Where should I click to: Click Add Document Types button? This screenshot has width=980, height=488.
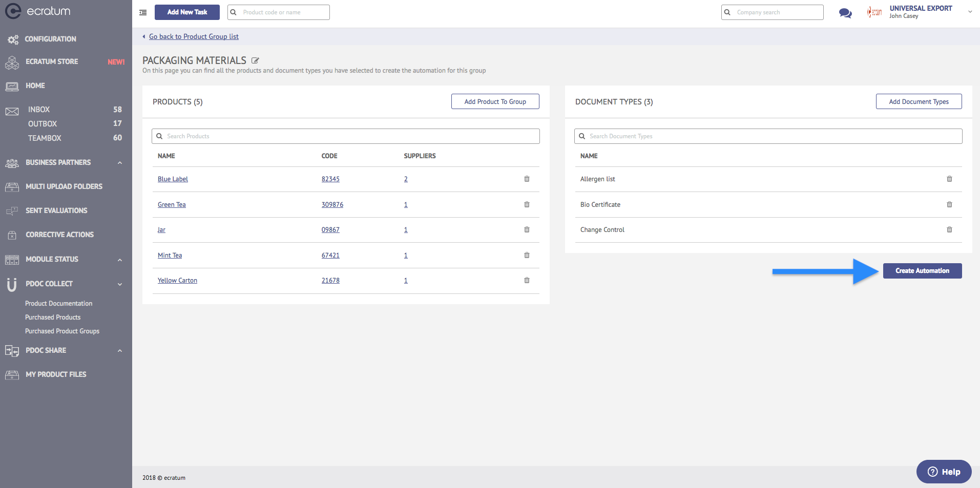coord(919,101)
